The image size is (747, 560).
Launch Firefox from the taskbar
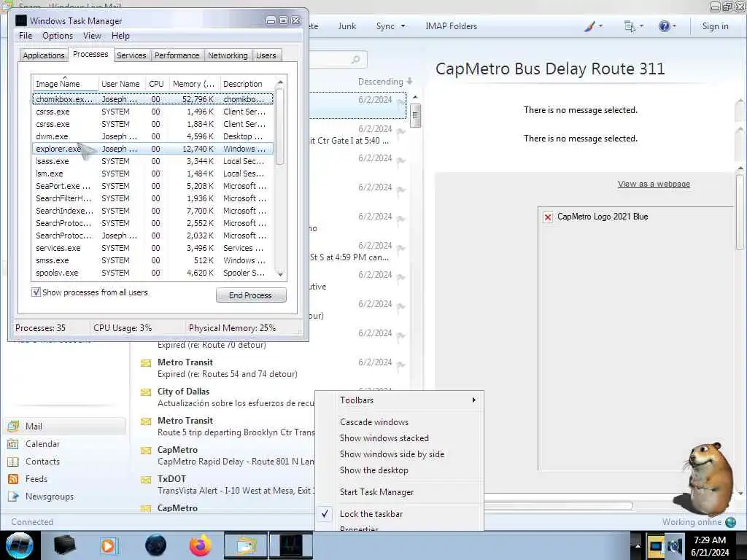click(x=200, y=545)
